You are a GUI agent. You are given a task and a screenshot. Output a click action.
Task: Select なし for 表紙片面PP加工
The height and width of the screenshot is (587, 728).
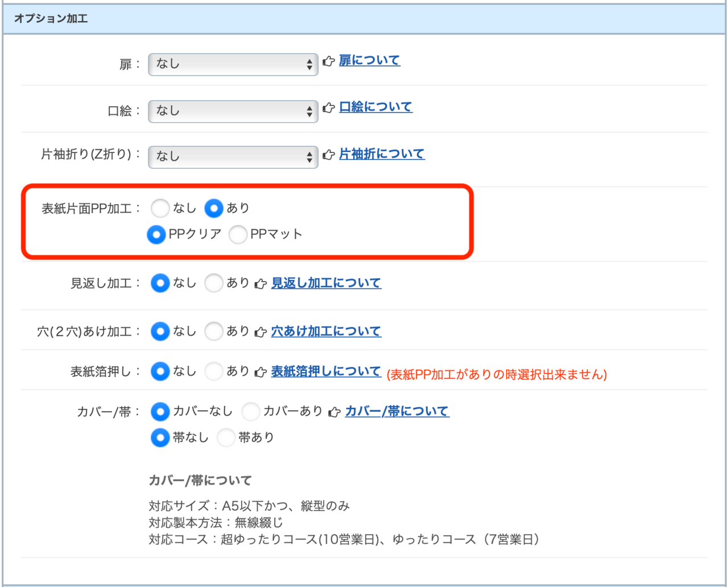(x=160, y=208)
